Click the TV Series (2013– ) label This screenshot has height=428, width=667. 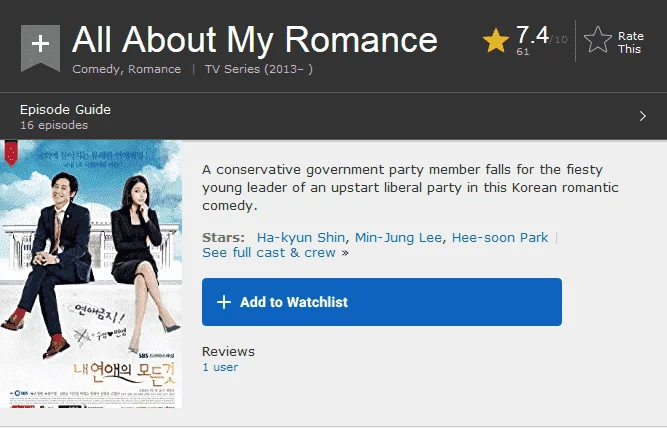(x=259, y=69)
